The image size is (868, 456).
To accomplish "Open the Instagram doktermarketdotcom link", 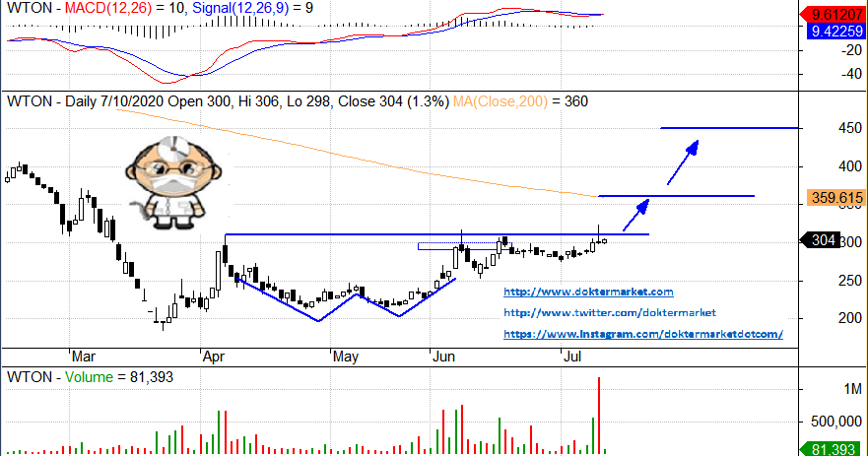I will tap(643, 334).
